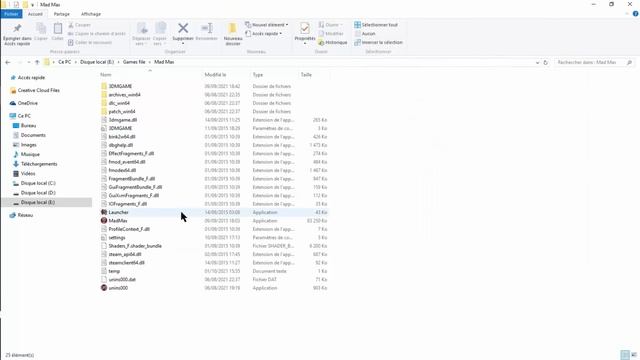This screenshot has height=360, width=640.
Task: Go up one folder level
Action: pos(37,62)
